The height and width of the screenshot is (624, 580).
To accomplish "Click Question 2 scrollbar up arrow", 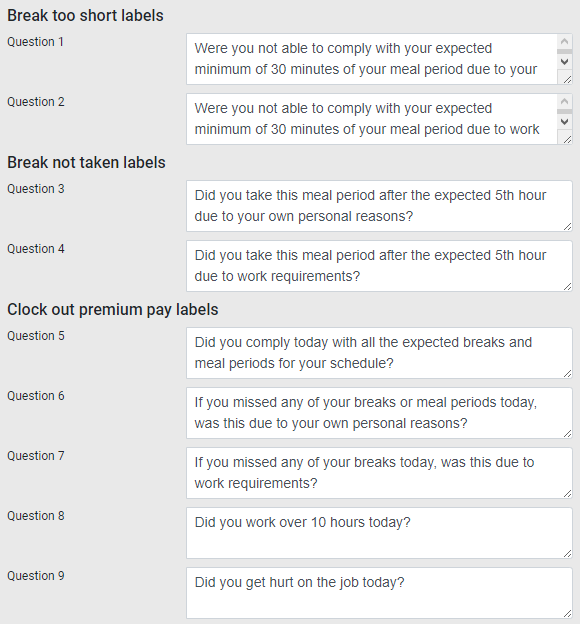I will pos(564,101).
